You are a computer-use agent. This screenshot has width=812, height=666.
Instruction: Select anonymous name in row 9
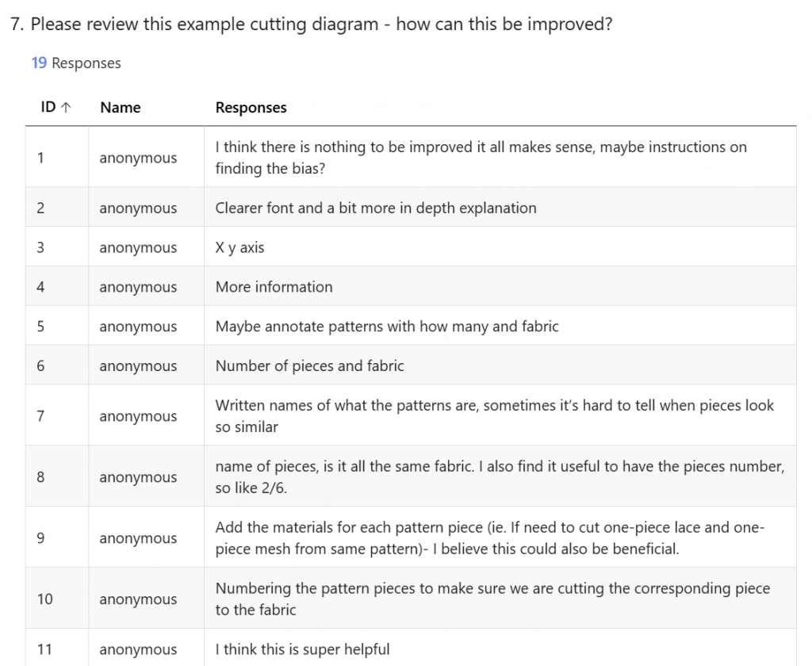click(138, 538)
